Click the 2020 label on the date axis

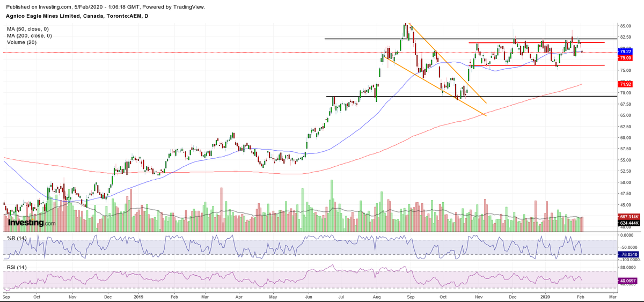tap(546, 296)
